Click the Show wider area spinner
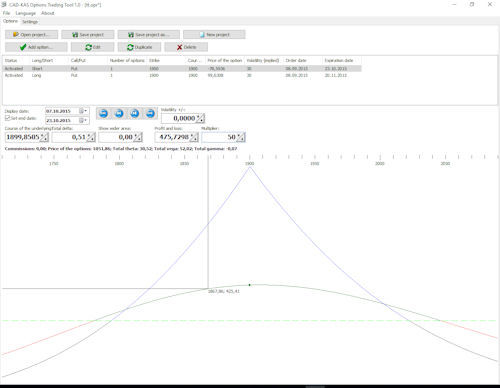This screenshot has width=500, height=388. click(138, 137)
